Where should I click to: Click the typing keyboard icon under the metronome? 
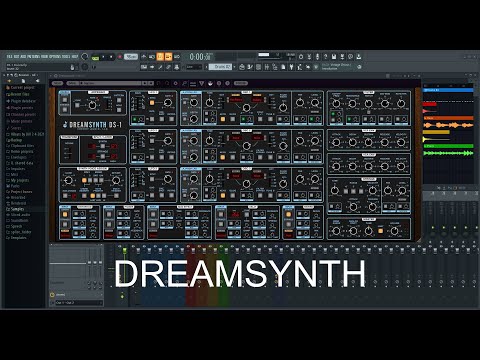(144, 67)
